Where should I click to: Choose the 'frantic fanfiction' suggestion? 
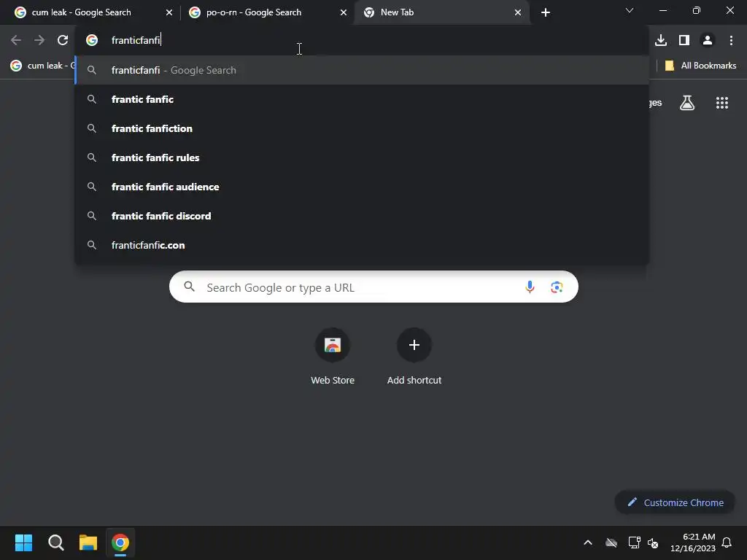point(362,128)
